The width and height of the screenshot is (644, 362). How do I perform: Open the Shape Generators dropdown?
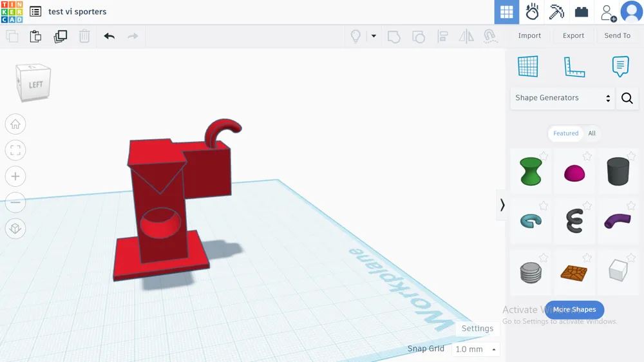(562, 98)
